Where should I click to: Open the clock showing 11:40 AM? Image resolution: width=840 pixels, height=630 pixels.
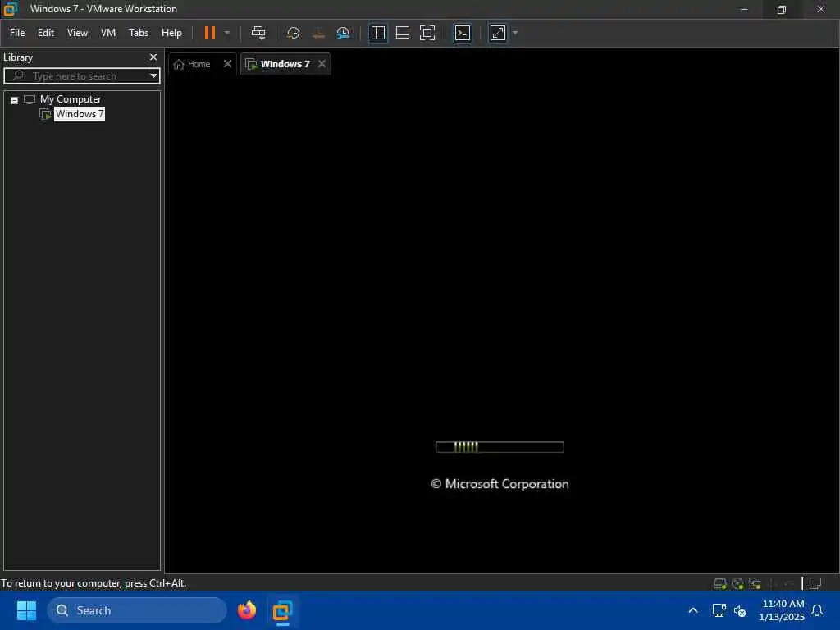point(782,610)
